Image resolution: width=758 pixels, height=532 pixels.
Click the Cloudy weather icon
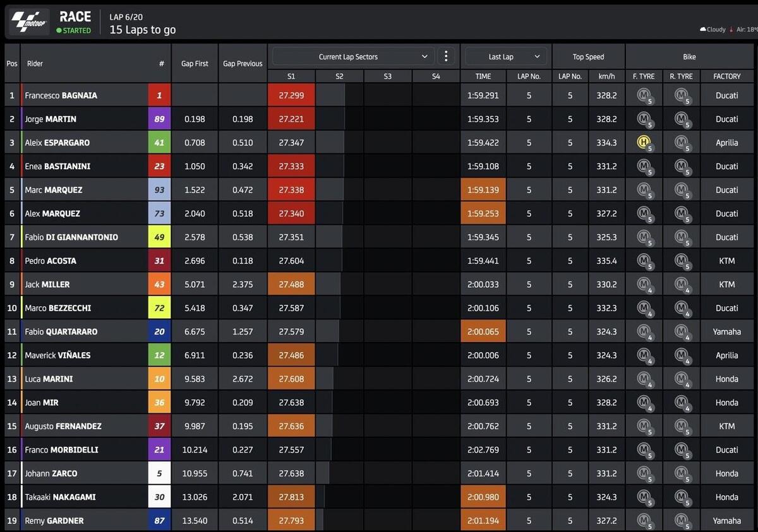click(702, 30)
